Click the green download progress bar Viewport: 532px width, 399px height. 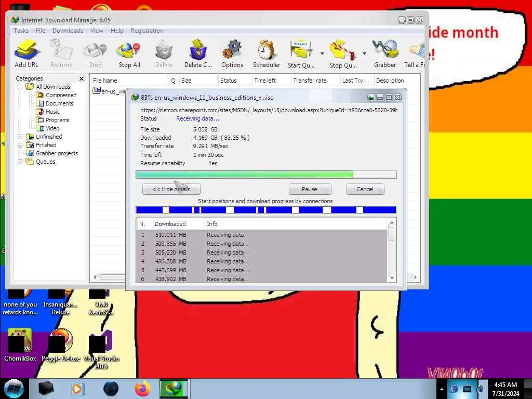[265, 175]
